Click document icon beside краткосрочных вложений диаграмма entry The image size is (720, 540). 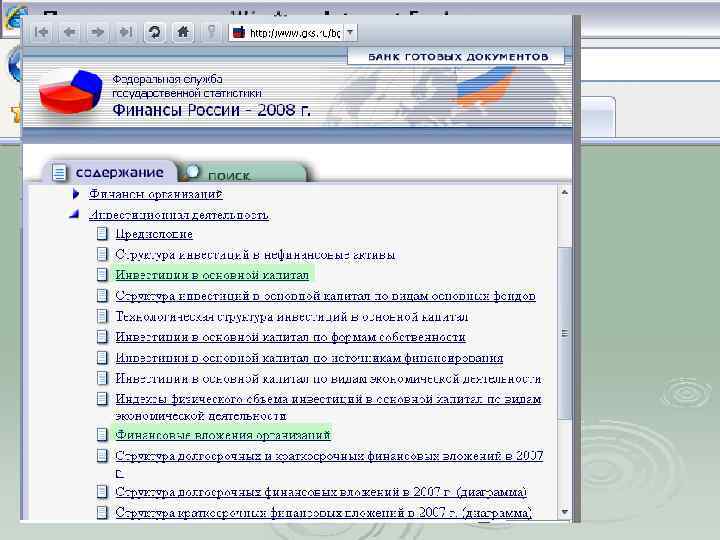[x=102, y=512]
